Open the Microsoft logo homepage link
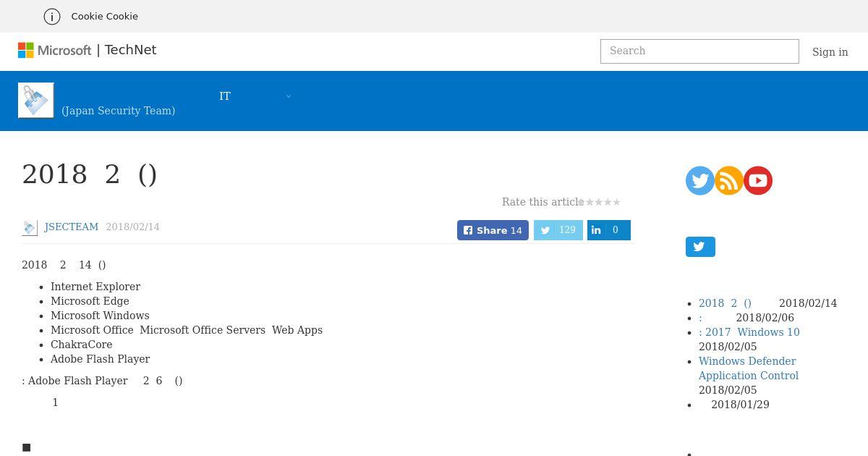The height and width of the screenshot is (456, 868). [55, 50]
